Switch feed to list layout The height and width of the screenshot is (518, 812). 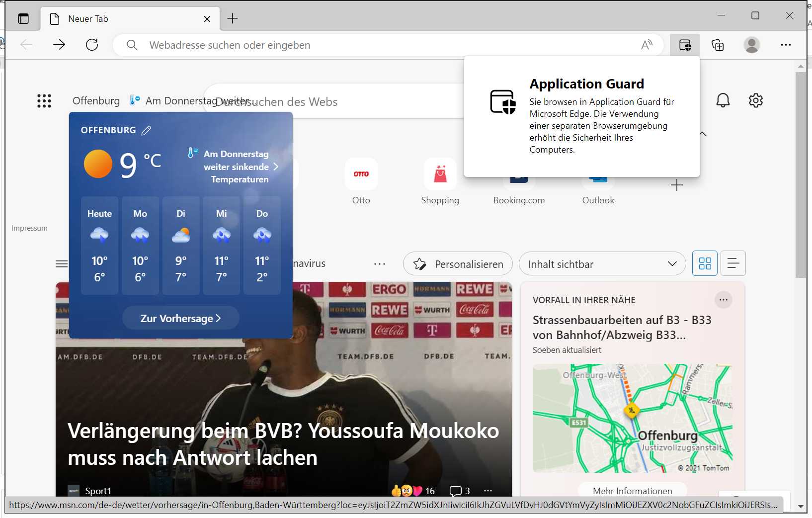(x=733, y=263)
